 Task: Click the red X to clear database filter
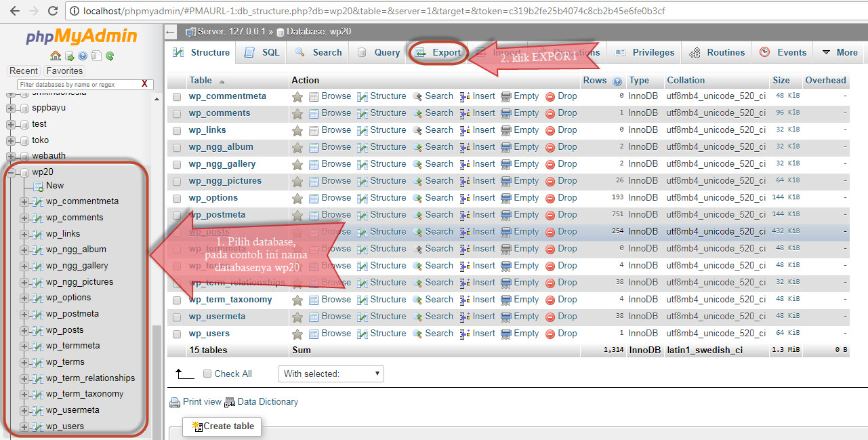coord(144,85)
